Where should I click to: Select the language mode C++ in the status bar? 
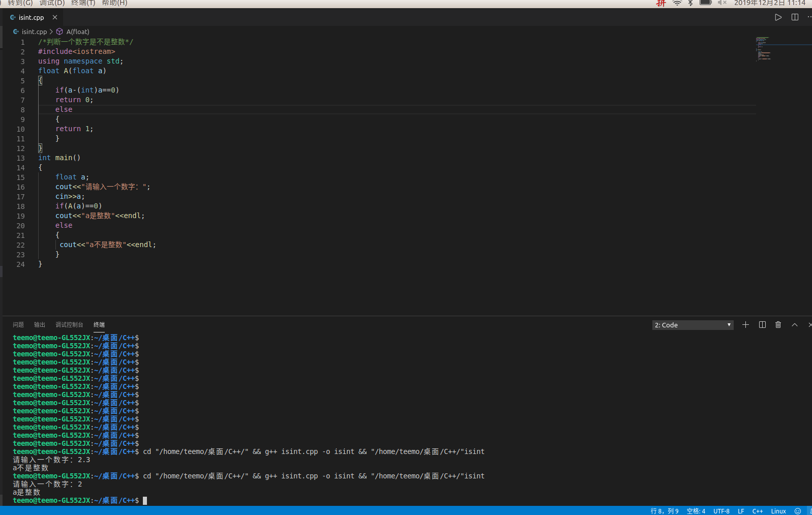(758, 511)
